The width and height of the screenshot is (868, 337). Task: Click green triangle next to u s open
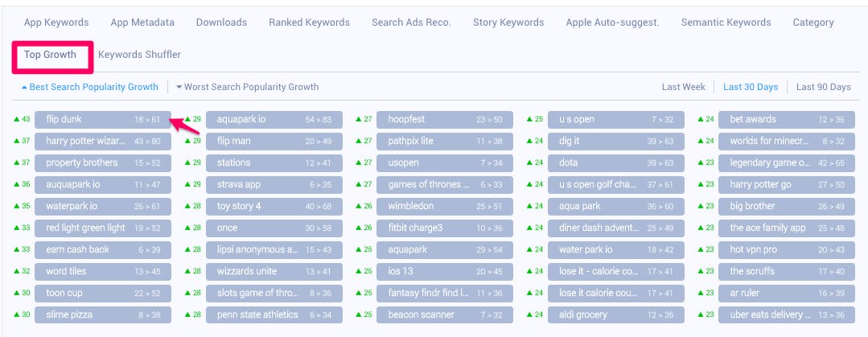pyautogui.click(x=529, y=120)
